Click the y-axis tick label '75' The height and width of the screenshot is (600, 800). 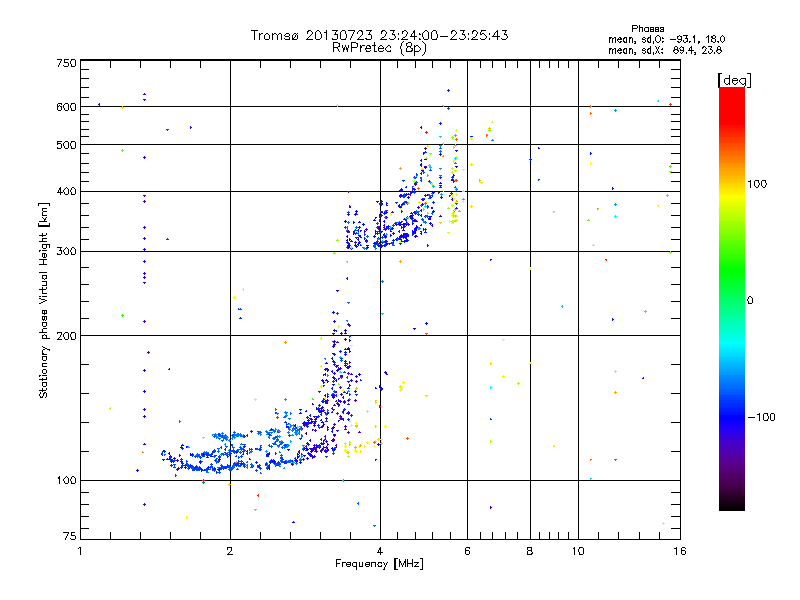(x=70, y=536)
